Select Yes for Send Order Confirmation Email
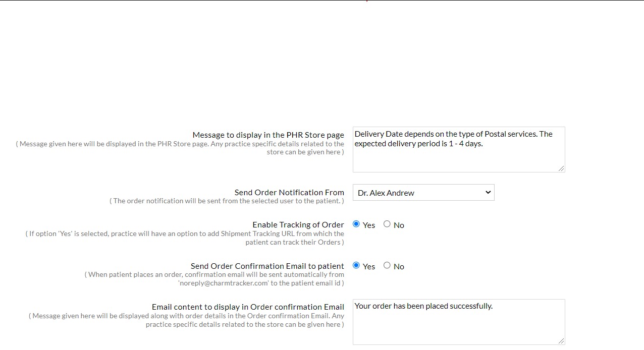The image size is (644, 350). click(356, 265)
